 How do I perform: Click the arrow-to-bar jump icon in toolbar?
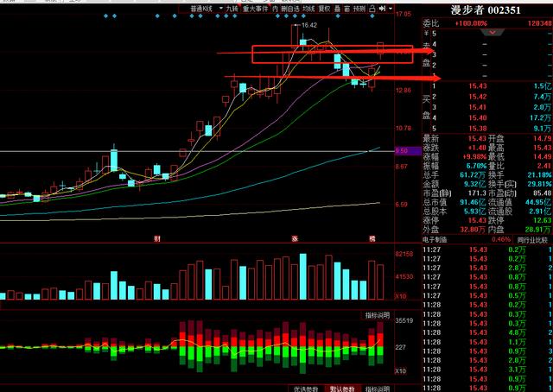(x=382, y=9)
